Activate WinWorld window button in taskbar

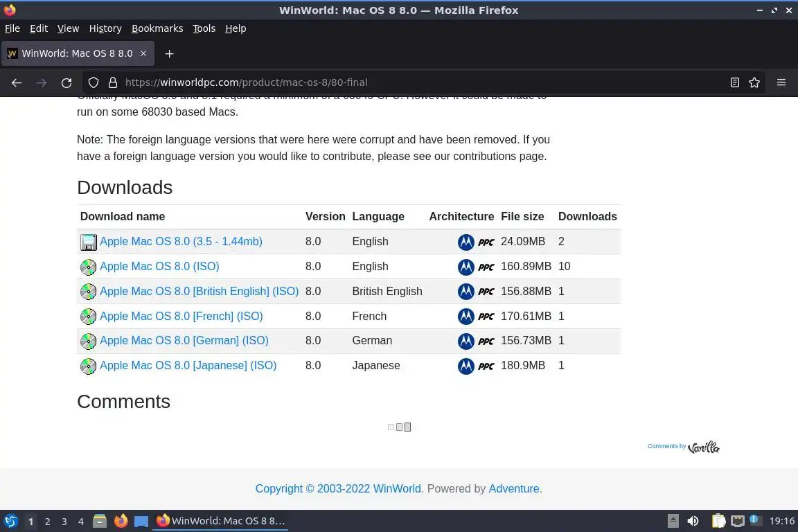pos(220,521)
